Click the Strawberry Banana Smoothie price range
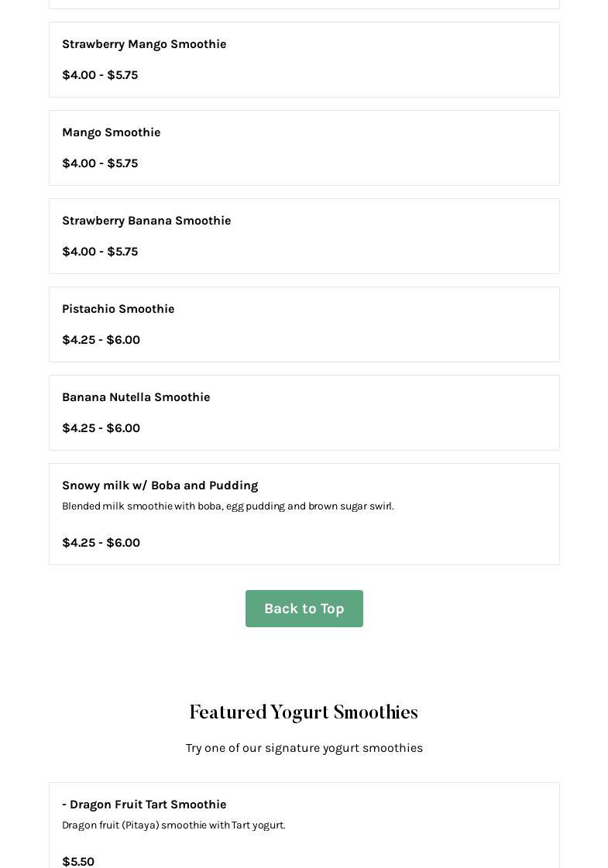The height and width of the screenshot is (868, 608). tap(100, 252)
